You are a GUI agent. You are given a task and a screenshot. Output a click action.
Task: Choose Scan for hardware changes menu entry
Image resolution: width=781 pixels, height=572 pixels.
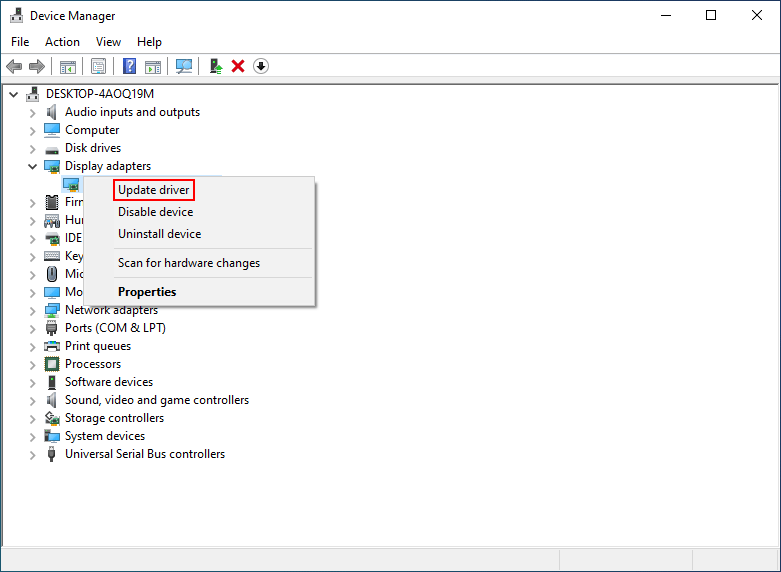pyautogui.click(x=199, y=263)
